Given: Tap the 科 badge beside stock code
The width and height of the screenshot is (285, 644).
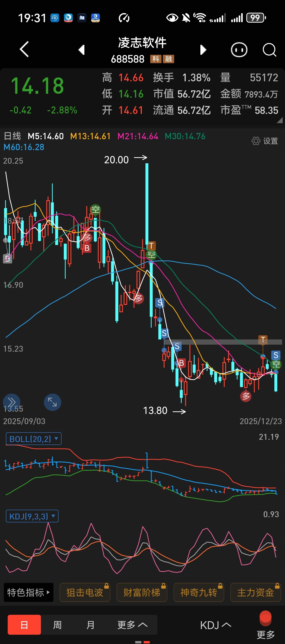Looking at the screenshot, I should (x=156, y=59).
